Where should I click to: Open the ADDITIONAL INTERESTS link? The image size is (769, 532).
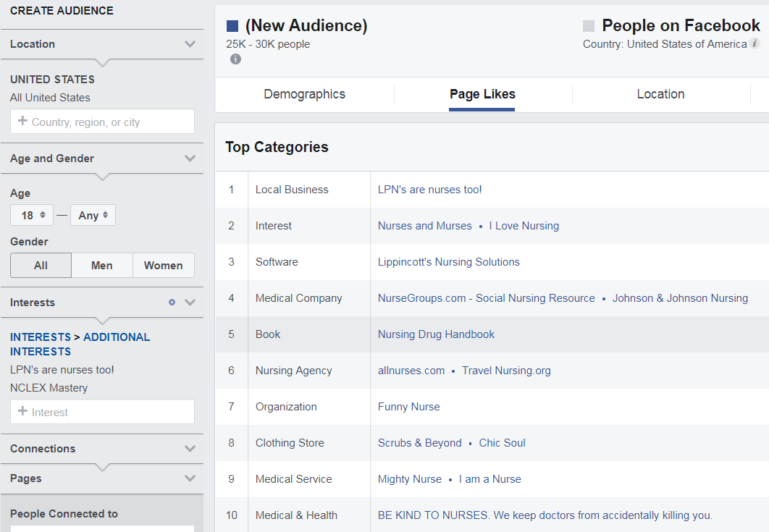[x=117, y=337]
